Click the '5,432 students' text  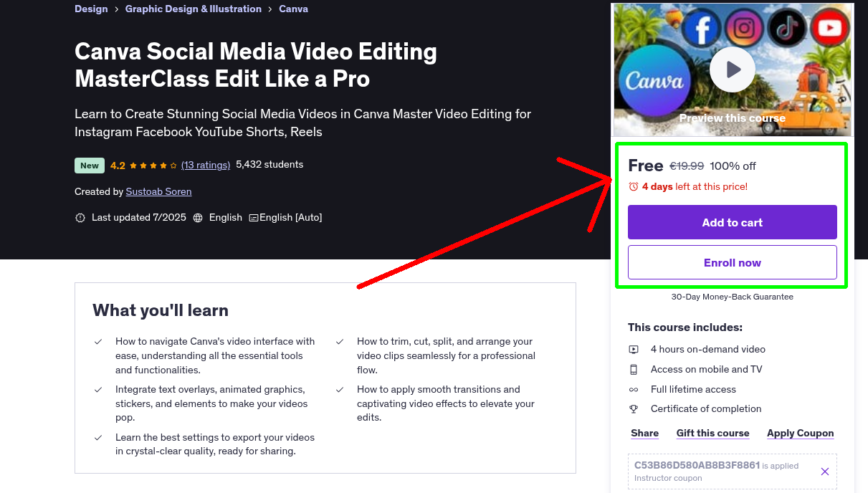point(270,165)
